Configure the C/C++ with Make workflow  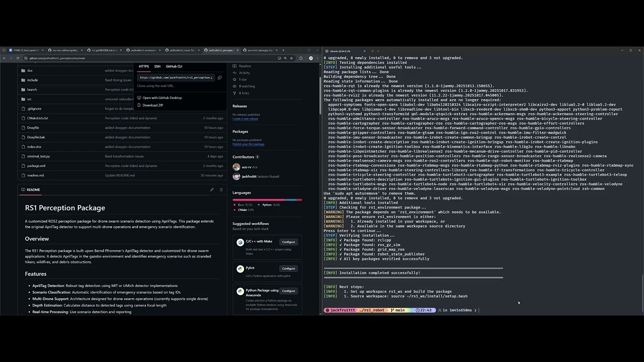(288, 242)
